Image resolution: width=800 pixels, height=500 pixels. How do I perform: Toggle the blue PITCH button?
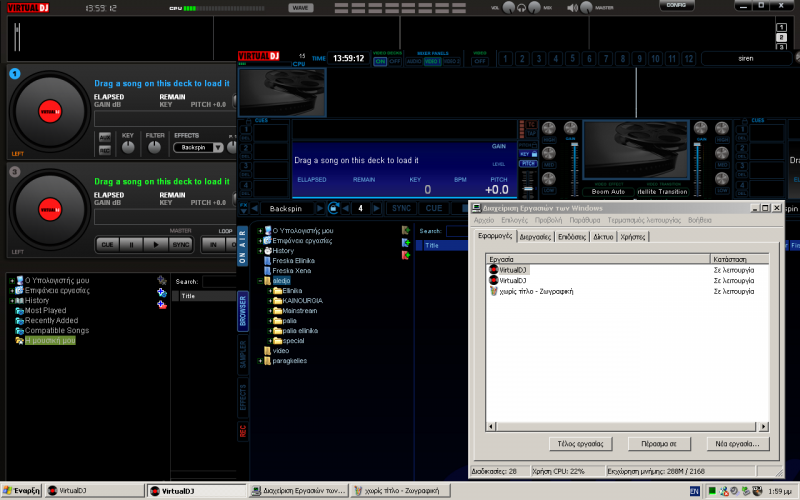[528, 164]
